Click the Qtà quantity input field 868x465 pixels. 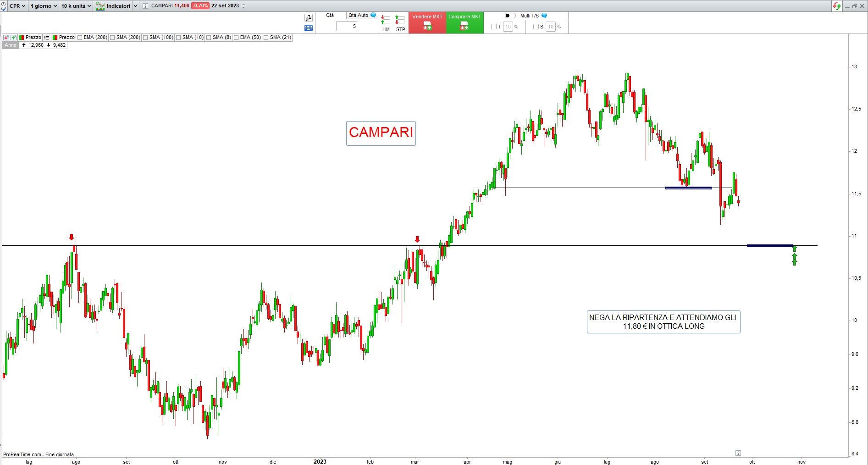tap(347, 27)
